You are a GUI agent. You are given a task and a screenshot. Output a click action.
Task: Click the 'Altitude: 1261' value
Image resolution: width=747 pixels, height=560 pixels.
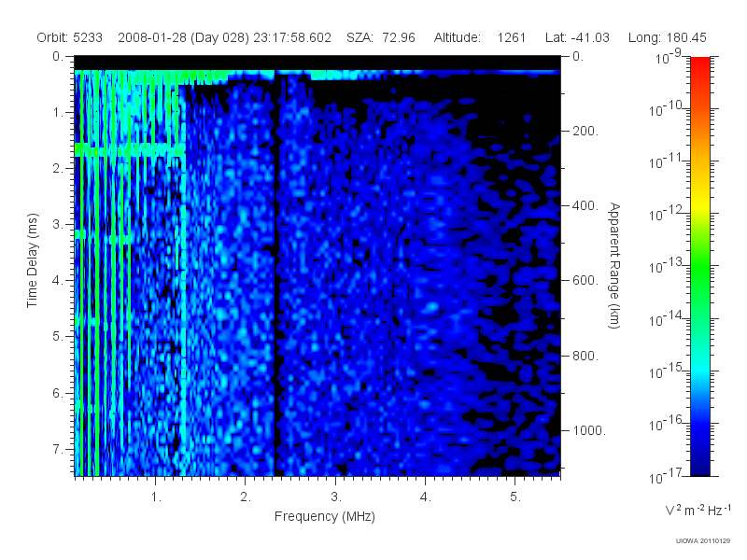point(479,37)
